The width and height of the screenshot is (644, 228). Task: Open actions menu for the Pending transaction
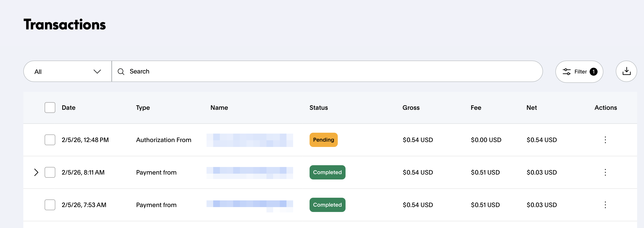605,140
